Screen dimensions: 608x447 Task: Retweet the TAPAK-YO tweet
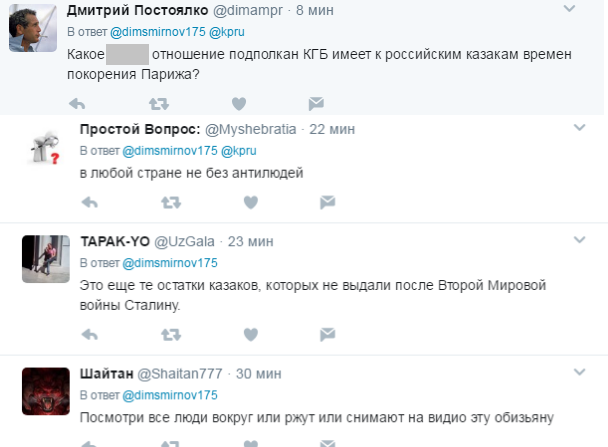point(171,333)
